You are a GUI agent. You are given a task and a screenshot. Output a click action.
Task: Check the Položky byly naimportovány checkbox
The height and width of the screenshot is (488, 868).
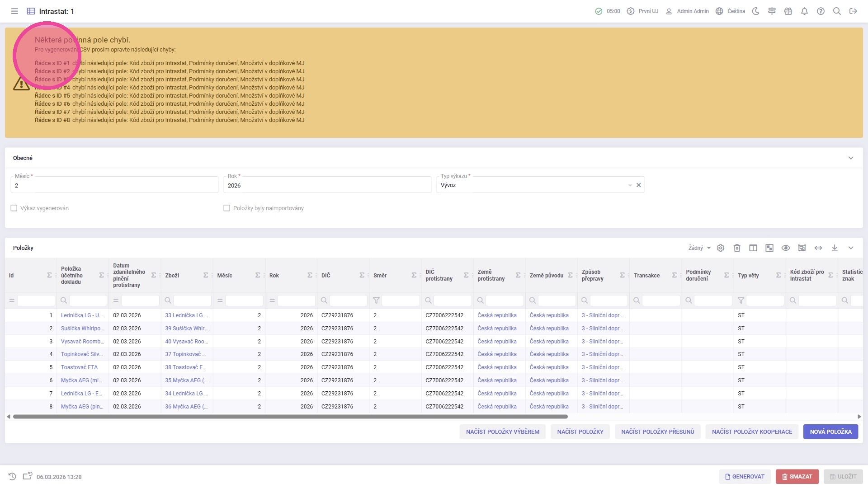pyautogui.click(x=227, y=208)
